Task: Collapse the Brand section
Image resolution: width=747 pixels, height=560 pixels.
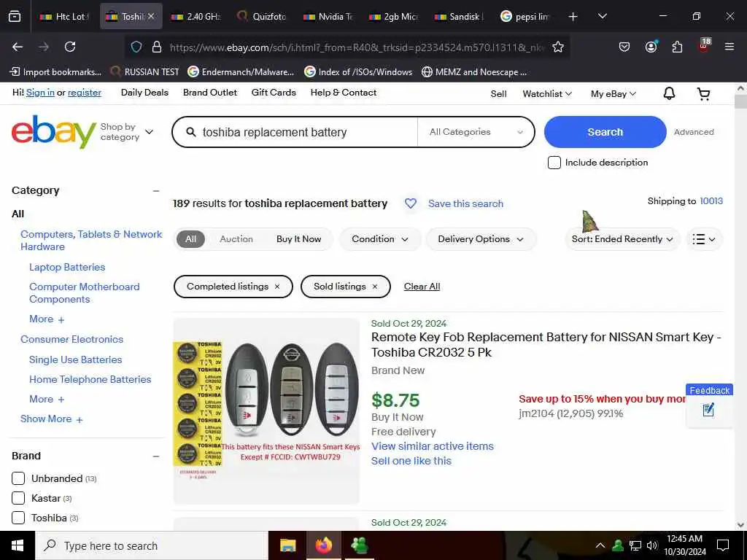Action: pos(156,456)
